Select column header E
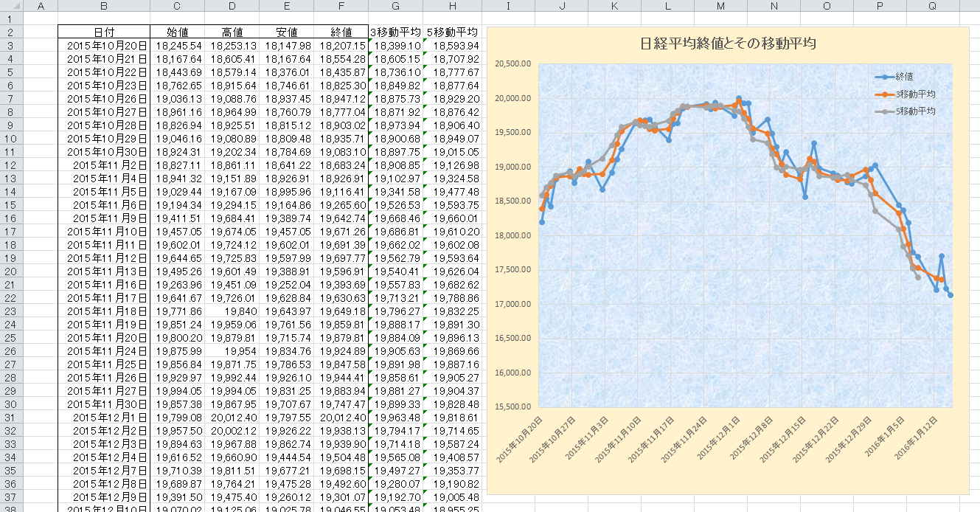This screenshot has width=980, height=512. [x=287, y=6]
